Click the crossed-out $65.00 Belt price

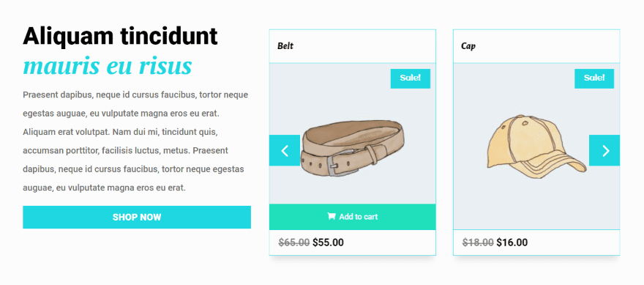(294, 243)
